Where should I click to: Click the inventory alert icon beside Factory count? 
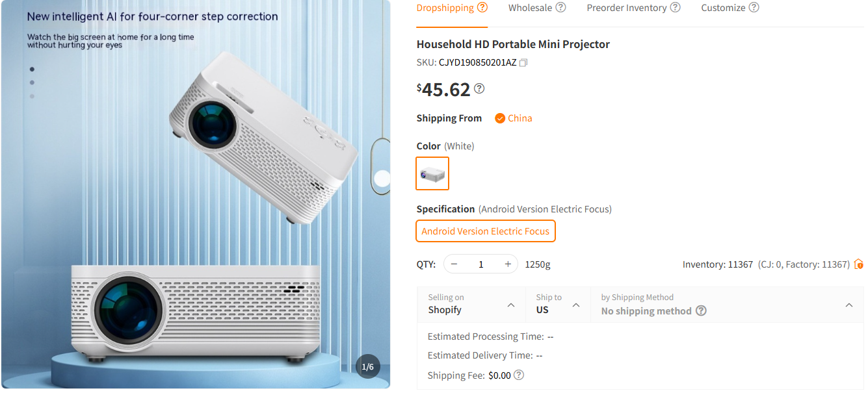860,264
